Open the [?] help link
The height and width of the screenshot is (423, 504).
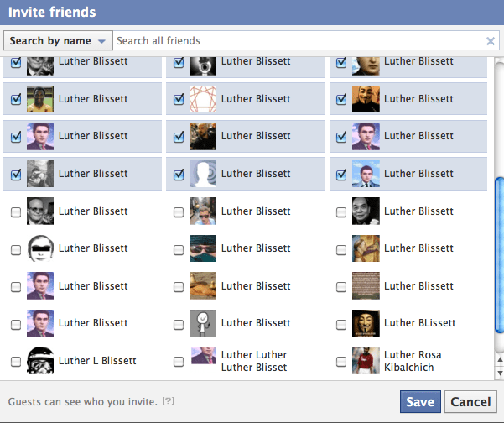tap(168, 401)
